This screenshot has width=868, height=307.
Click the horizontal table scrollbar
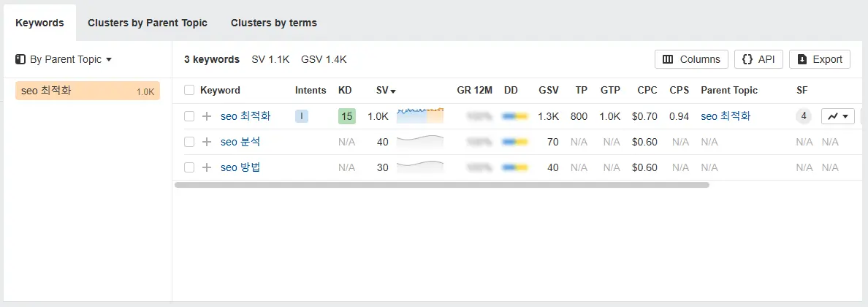pos(442,185)
